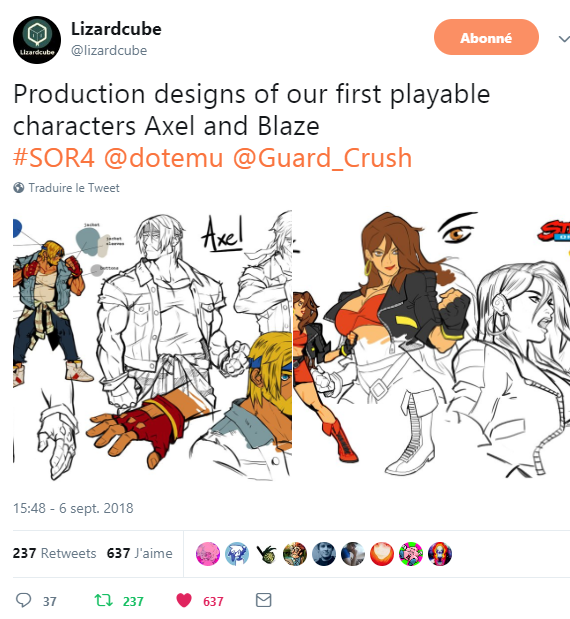Click the @lizardcube handle

tap(109, 51)
